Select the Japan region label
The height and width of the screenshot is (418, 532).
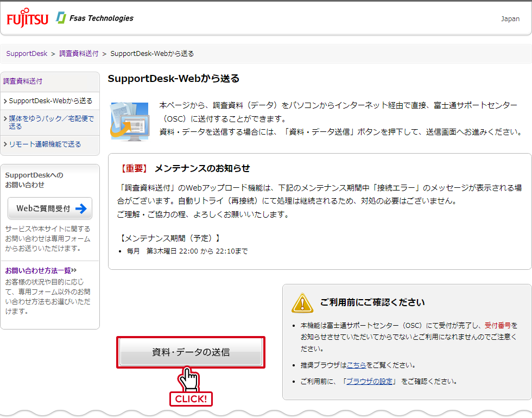click(x=510, y=18)
